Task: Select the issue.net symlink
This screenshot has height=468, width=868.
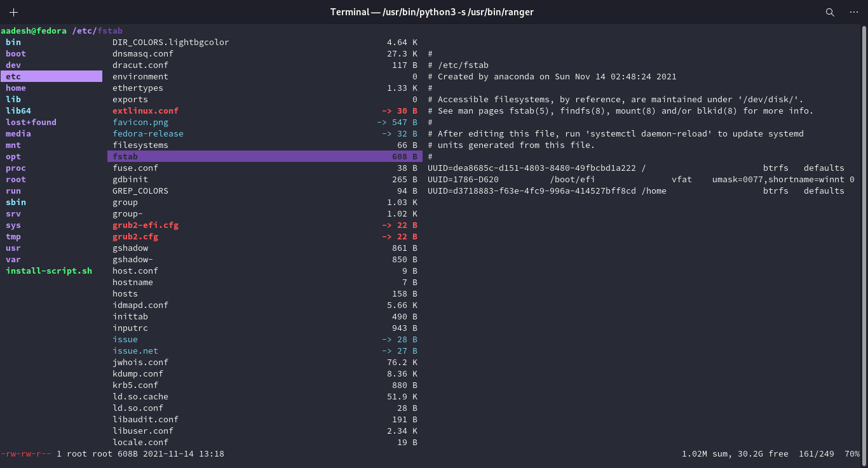Action: tap(135, 351)
